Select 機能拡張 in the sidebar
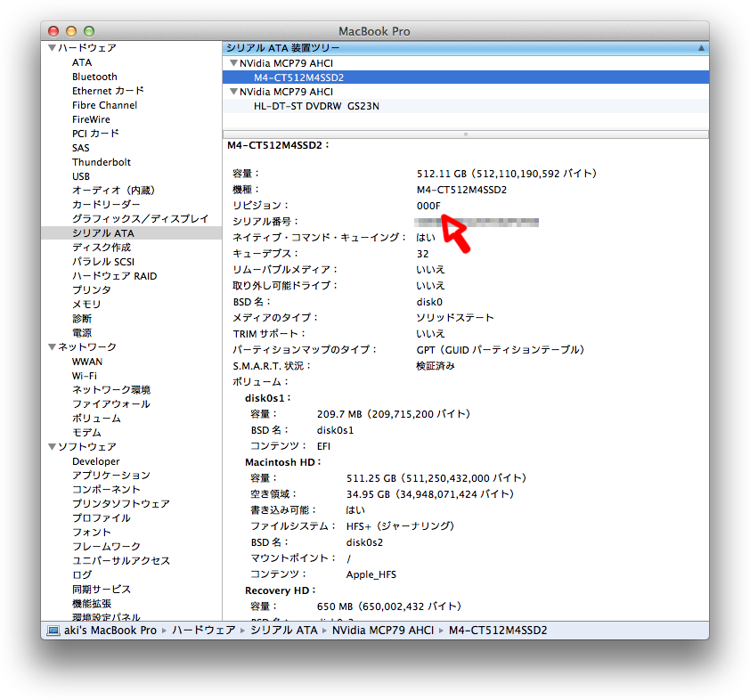 (92, 604)
